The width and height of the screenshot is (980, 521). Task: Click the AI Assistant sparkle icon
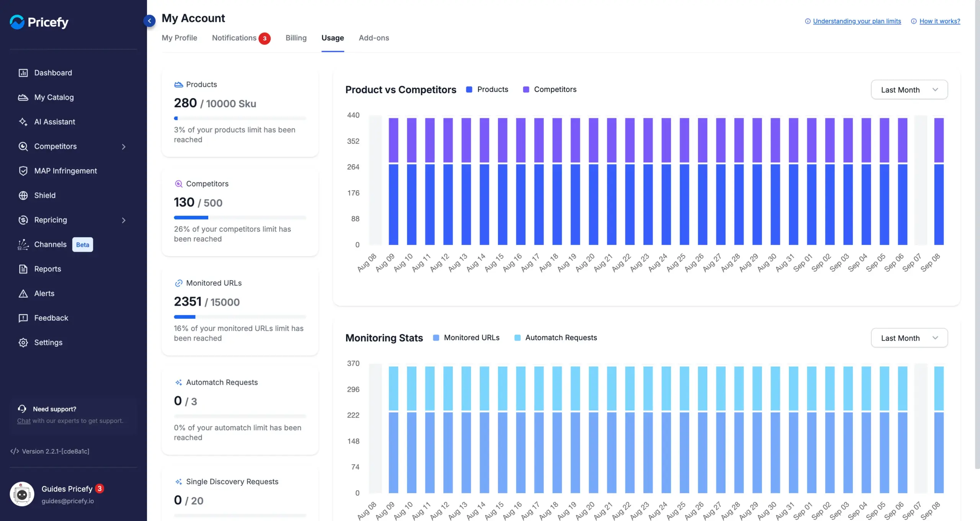23,122
